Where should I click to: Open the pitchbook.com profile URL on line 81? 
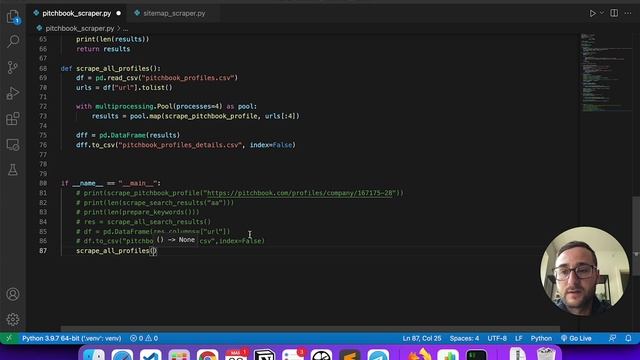pos(301,193)
